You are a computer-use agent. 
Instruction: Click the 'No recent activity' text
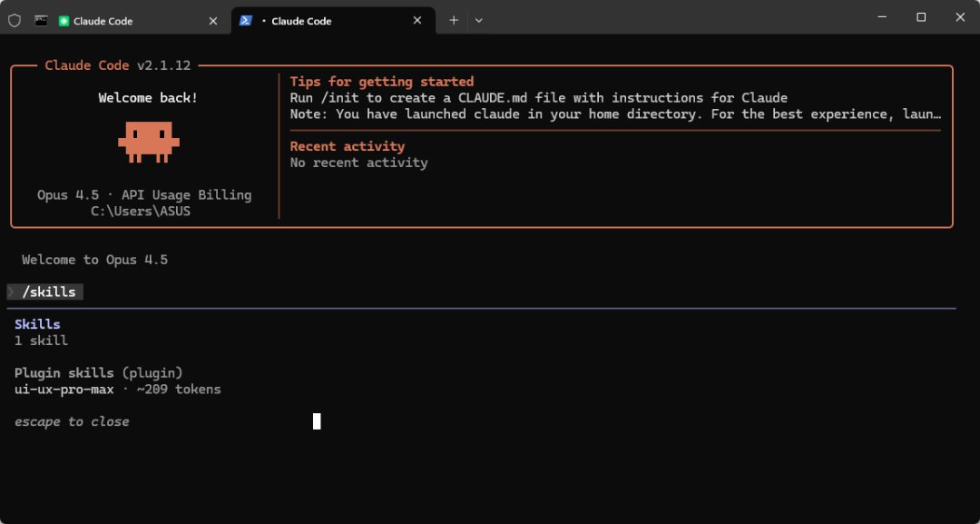click(x=358, y=163)
